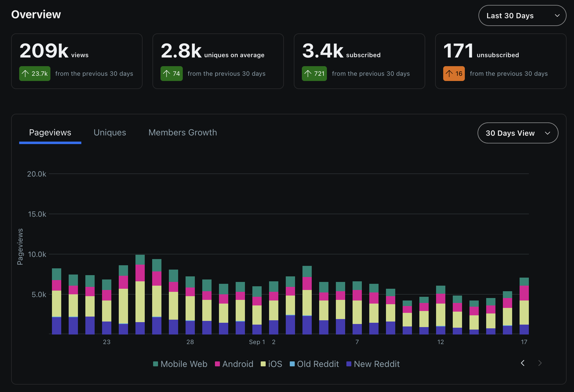The image size is (574, 392).
Task: Click the chart bar above date 12
Action: pyautogui.click(x=441, y=310)
